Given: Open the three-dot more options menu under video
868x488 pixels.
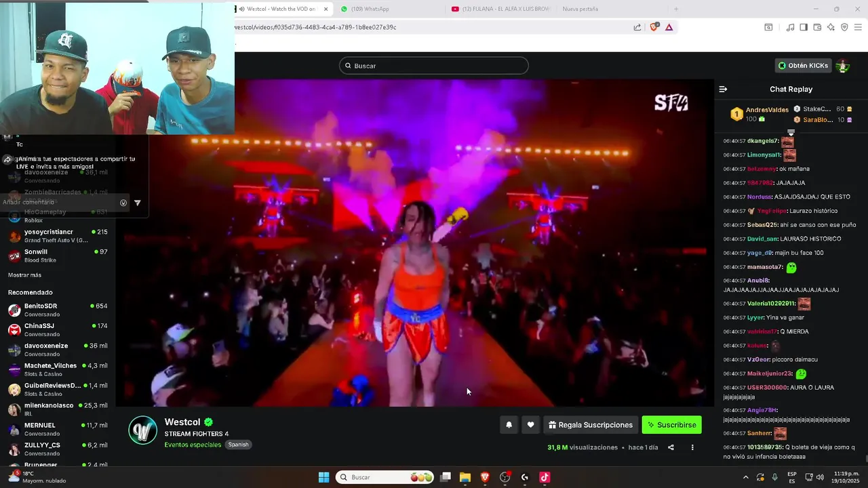Looking at the screenshot, I should coord(692,447).
